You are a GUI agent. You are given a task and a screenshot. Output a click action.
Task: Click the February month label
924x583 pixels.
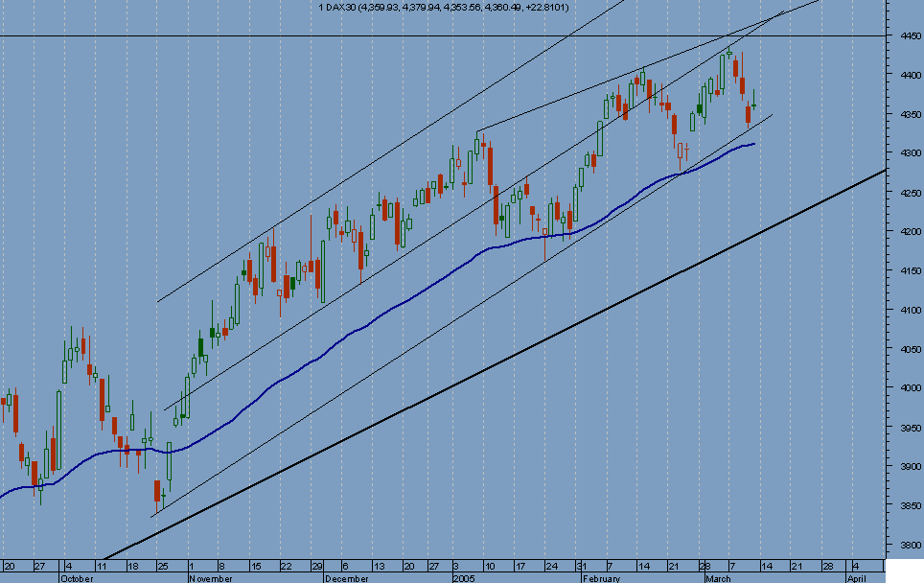601,578
